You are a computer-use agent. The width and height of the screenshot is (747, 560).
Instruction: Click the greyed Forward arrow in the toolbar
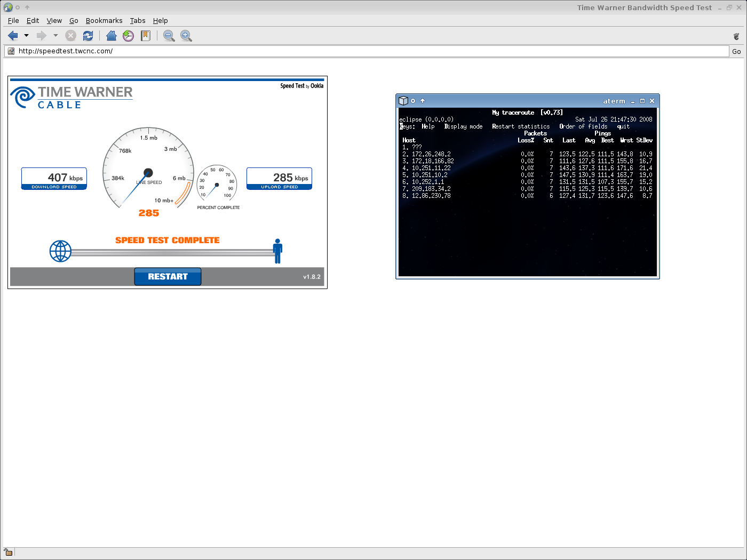42,36
